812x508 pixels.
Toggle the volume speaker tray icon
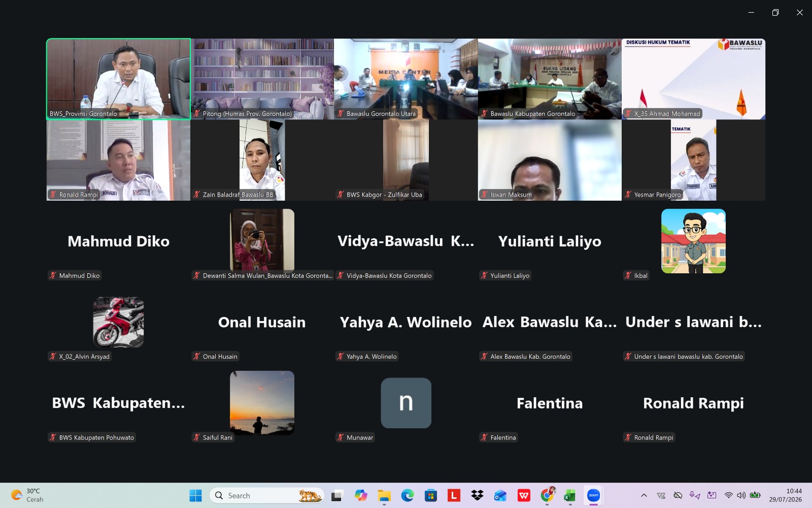741,495
